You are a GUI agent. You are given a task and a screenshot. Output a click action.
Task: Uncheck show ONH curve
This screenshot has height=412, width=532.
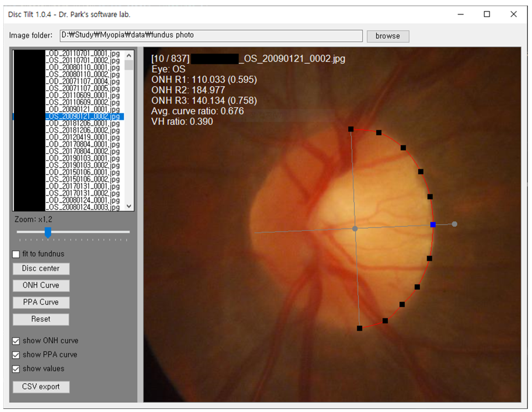(16, 341)
